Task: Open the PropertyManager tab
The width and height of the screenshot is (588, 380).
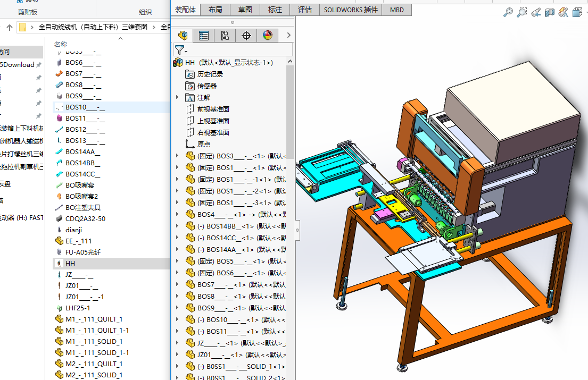Action: [x=204, y=36]
